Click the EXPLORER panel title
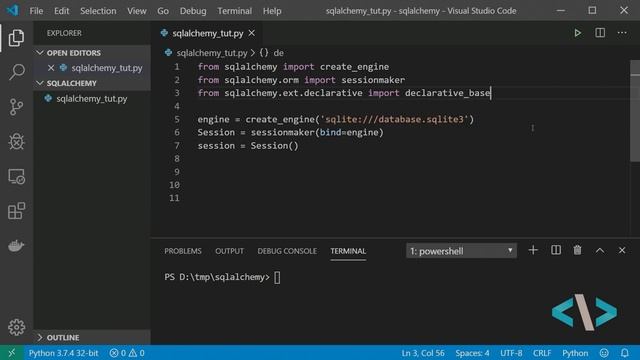The width and height of the screenshot is (640, 360). coord(64,33)
